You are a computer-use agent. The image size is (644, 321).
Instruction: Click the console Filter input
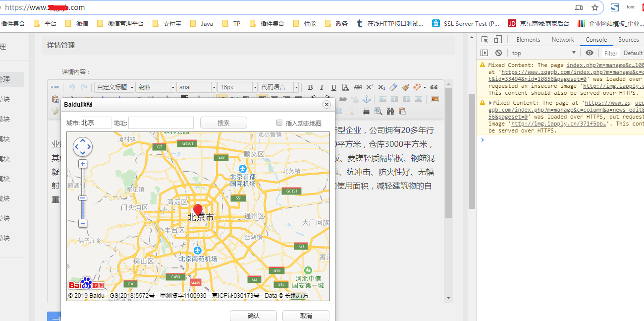[x=611, y=53]
